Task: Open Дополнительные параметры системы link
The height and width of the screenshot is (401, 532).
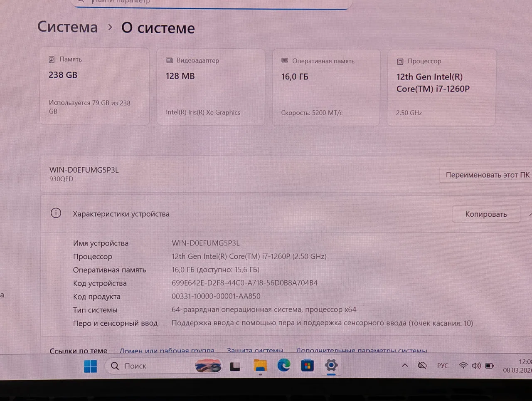Action: (362, 351)
